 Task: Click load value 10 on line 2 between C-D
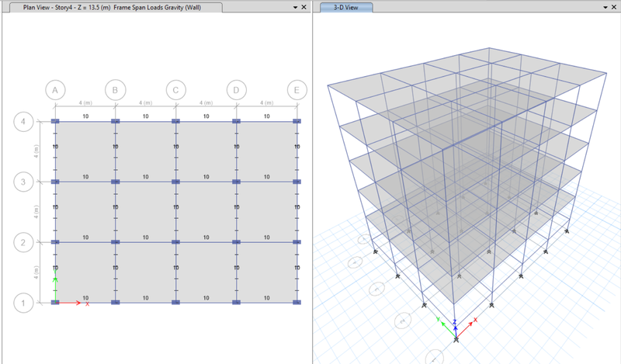click(206, 237)
